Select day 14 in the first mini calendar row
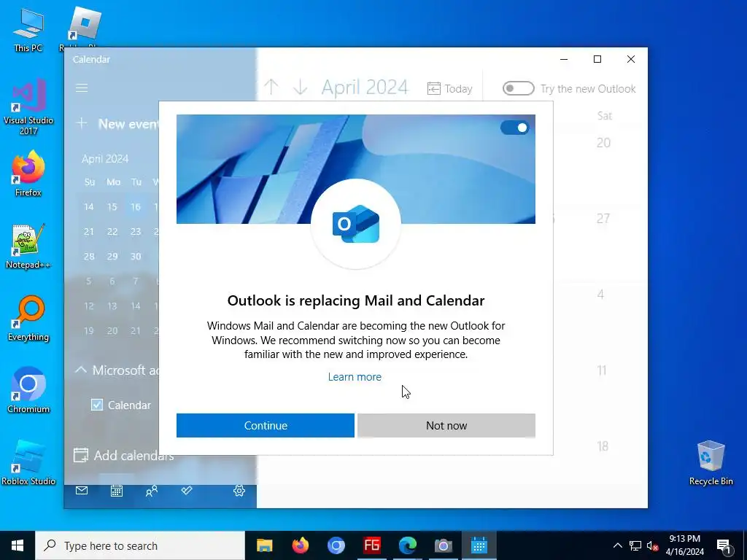This screenshot has width=747, height=560. point(88,206)
